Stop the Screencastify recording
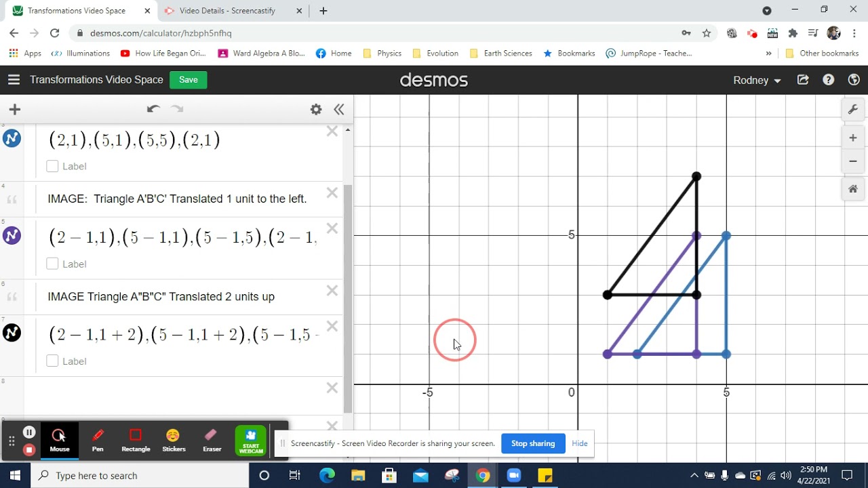This screenshot has height=488, width=868. [29, 449]
